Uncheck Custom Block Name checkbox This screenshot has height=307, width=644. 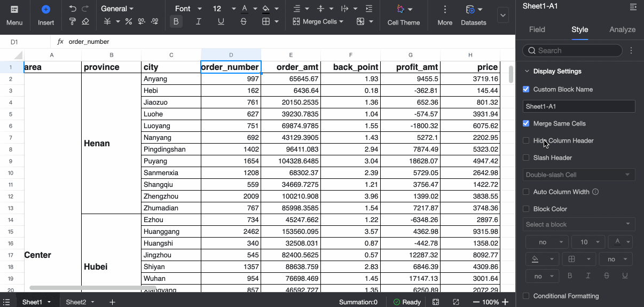[x=526, y=89]
